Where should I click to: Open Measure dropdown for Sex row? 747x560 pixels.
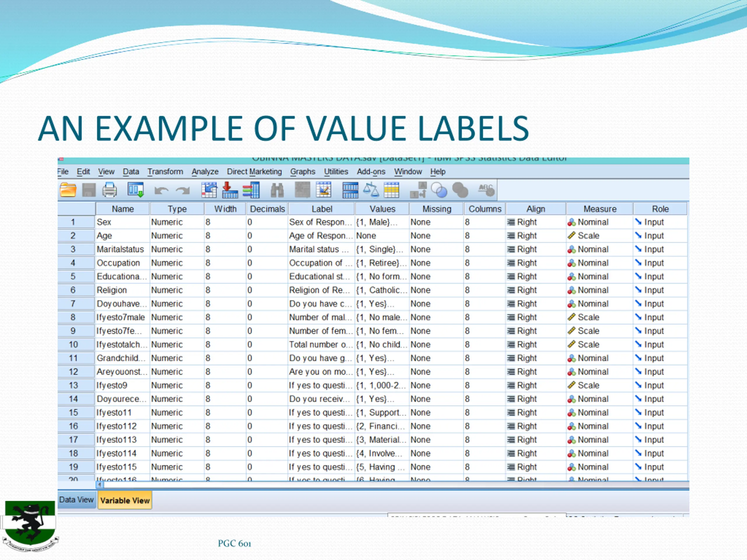[599, 222]
